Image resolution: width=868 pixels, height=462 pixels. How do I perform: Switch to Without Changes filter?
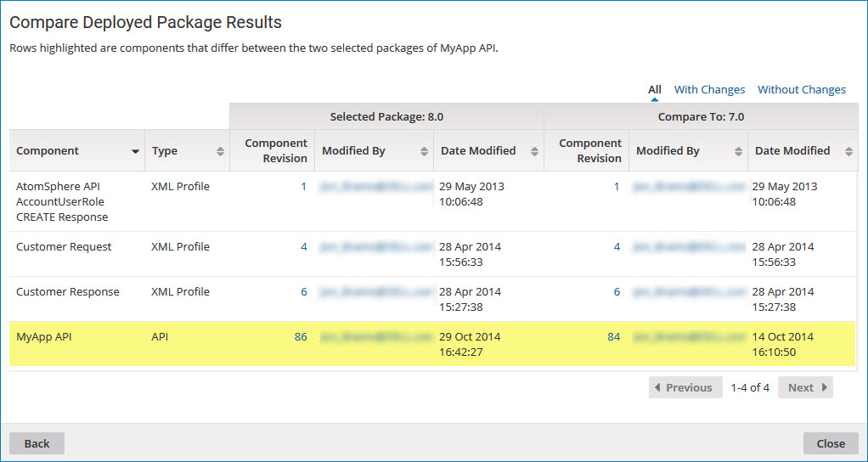pyautogui.click(x=802, y=90)
